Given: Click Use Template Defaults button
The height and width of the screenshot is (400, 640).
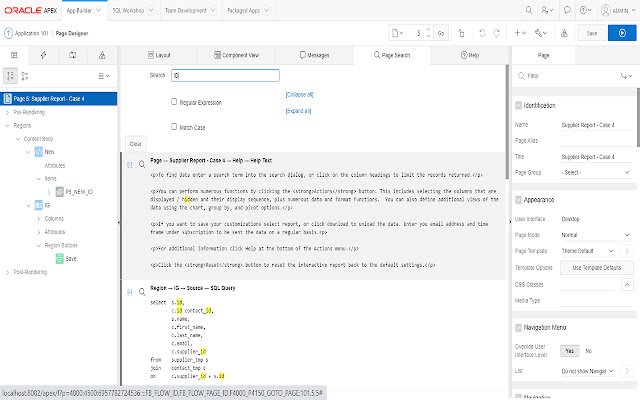Looking at the screenshot, I should click(x=596, y=268).
